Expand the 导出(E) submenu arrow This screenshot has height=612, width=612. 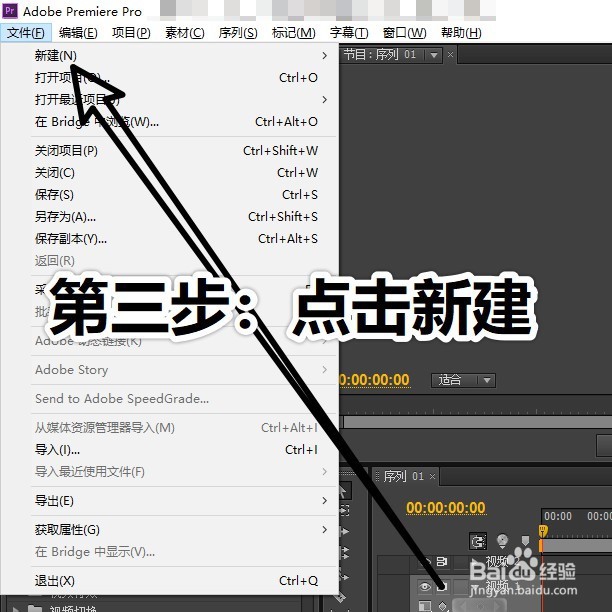[x=324, y=500]
